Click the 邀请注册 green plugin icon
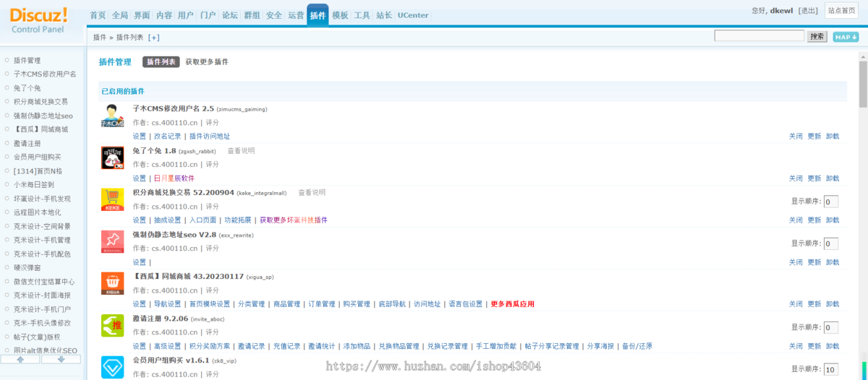Image resolution: width=868 pixels, height=380 pixels. [x=112, y=325]
